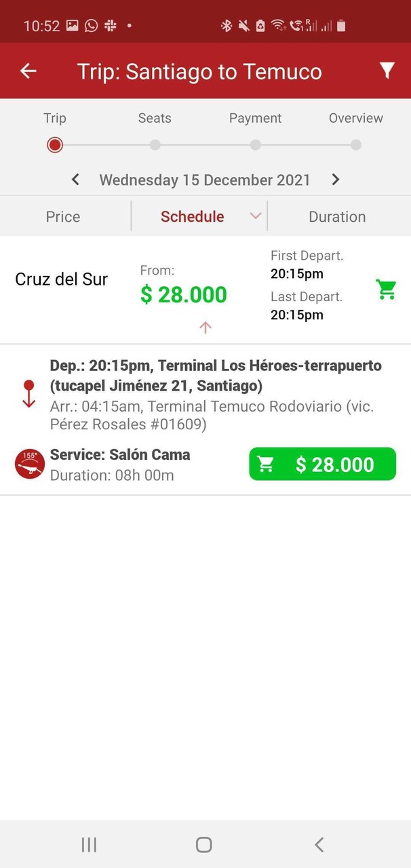Click the Cruz del Sur operator name
The width and height of the screenshot is (411, 868).
tap(61, 279)
